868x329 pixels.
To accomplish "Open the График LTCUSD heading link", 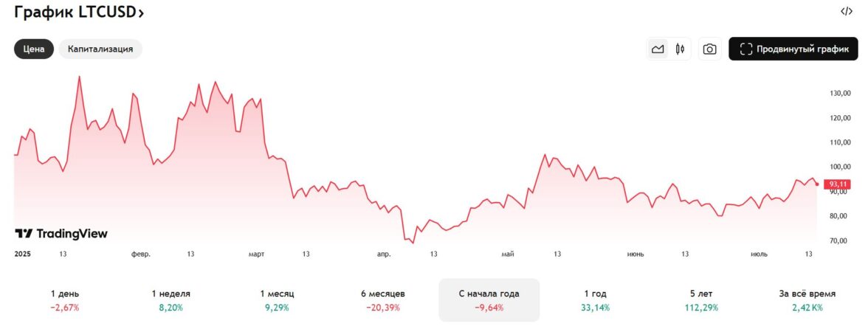I will [x=74, y=13].
